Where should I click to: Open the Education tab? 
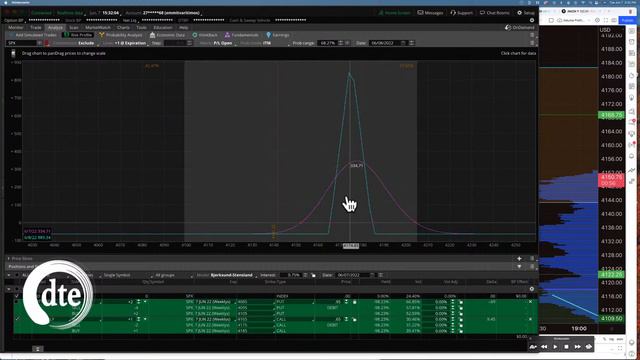point(163,27)
